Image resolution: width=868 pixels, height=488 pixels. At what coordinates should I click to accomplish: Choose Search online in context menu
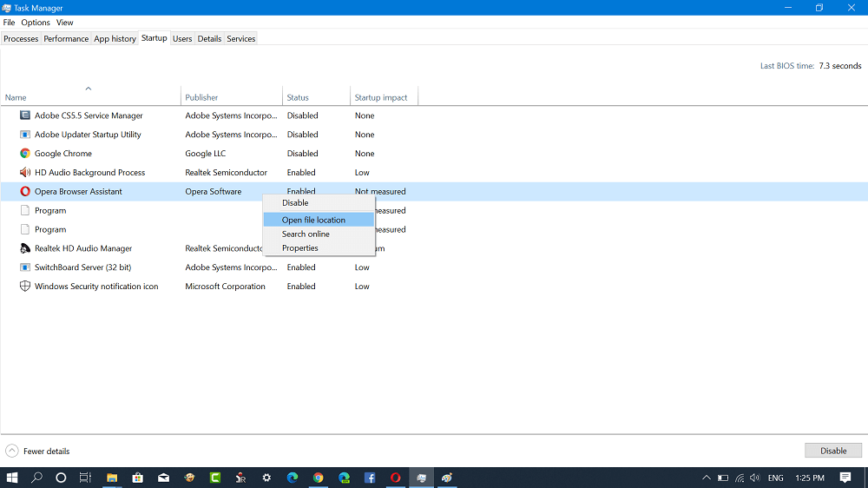click(x=319, y=234)
